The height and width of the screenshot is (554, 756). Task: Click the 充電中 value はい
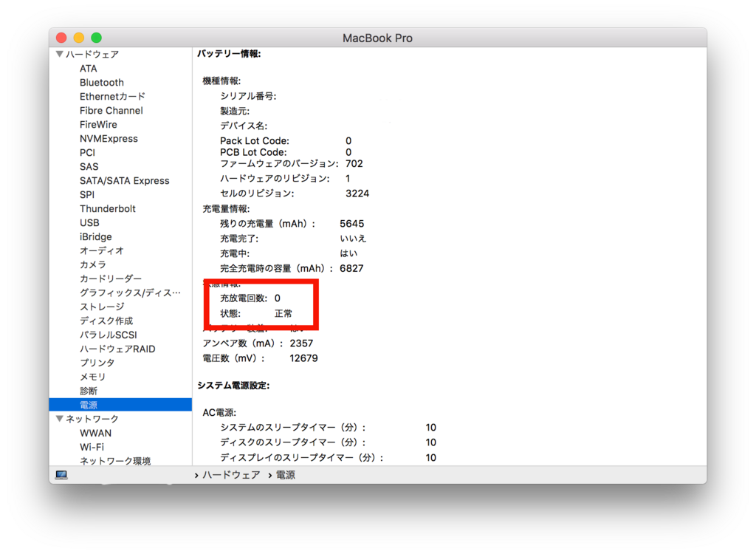[348, 253]
